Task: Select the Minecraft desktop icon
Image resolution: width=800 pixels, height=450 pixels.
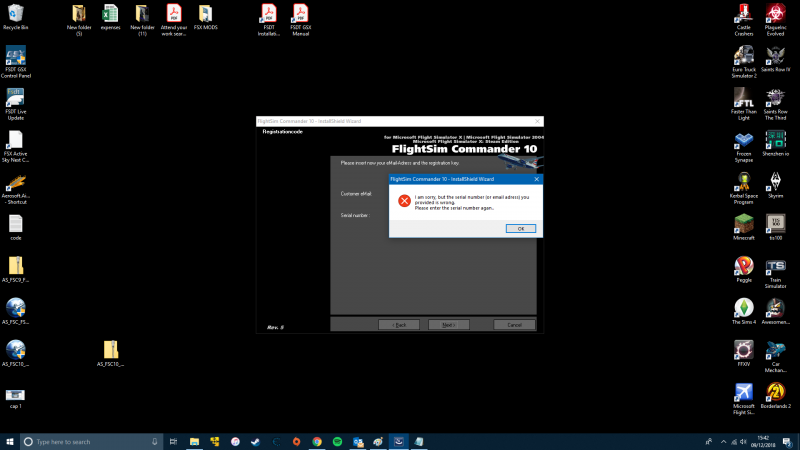Action: point(743,228)
